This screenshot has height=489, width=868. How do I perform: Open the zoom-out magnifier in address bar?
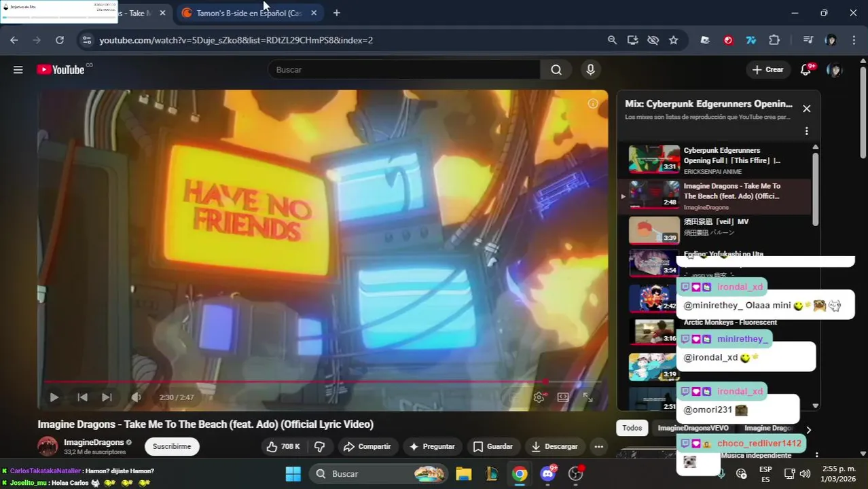612,40
